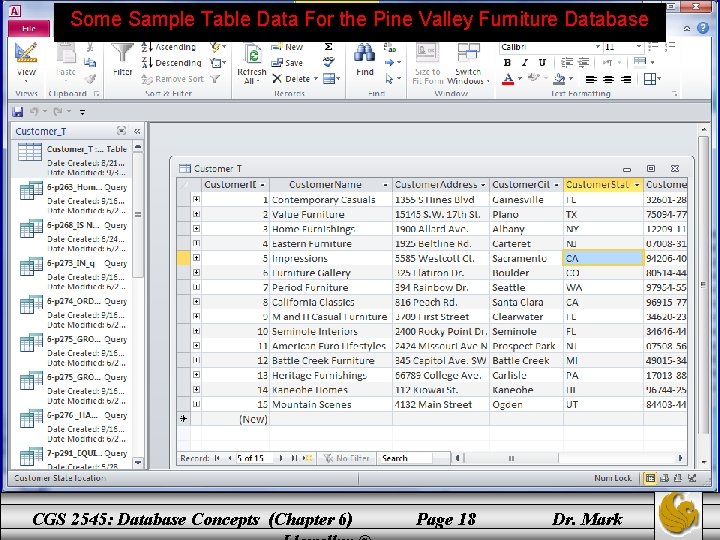Click the selected CA state cell
720x540 pixels.
(x=603, y=258)
